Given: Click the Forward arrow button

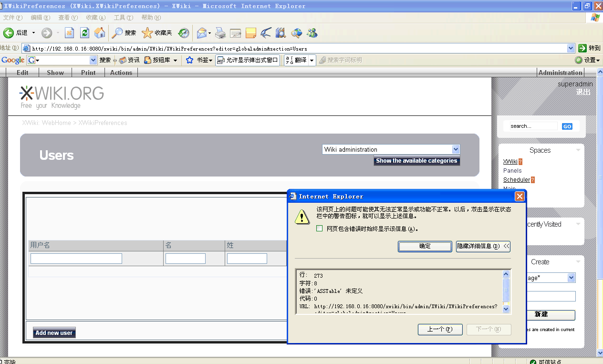Looking at the screenshot, I should pos(47,33).
